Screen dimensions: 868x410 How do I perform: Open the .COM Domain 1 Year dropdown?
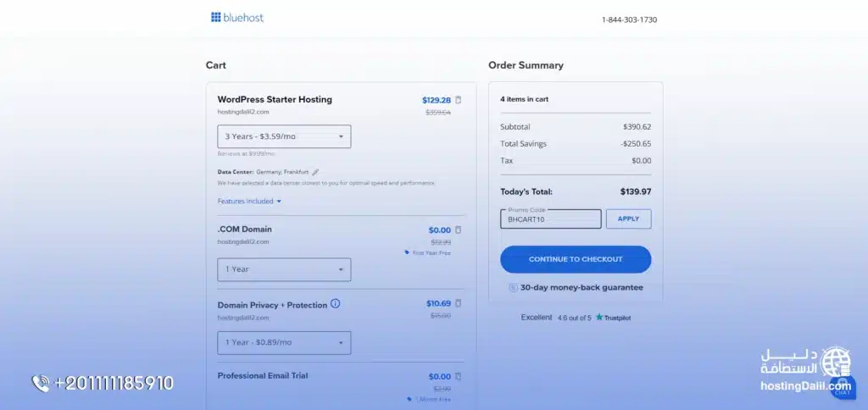[x=284, y=269]
